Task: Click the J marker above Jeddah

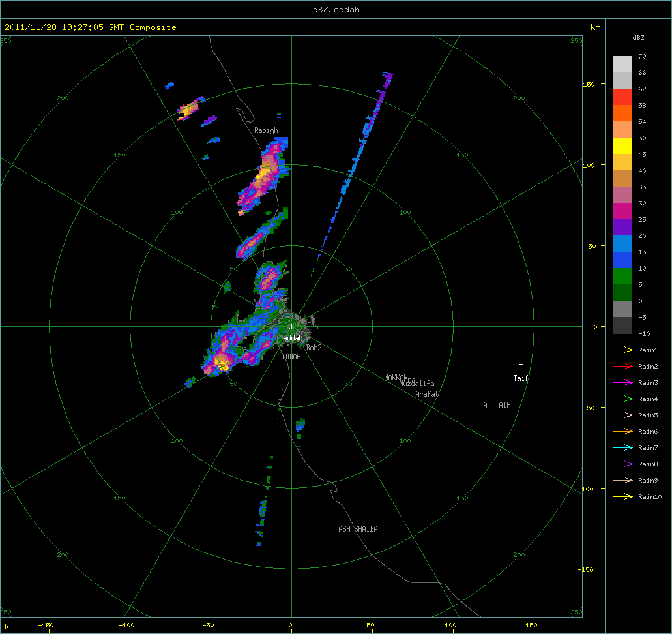Action: 291,327
